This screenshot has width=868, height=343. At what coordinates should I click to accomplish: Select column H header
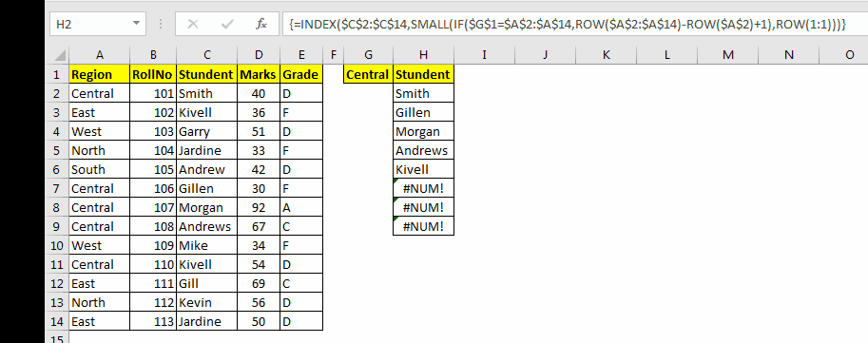pos(423,55)
